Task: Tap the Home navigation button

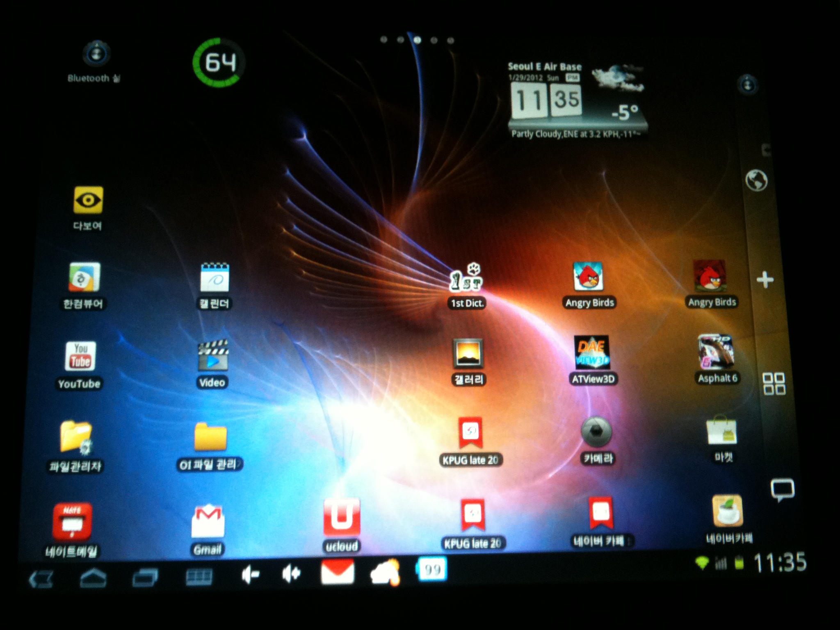Action: pyautogui.click(x=94, y=578)
